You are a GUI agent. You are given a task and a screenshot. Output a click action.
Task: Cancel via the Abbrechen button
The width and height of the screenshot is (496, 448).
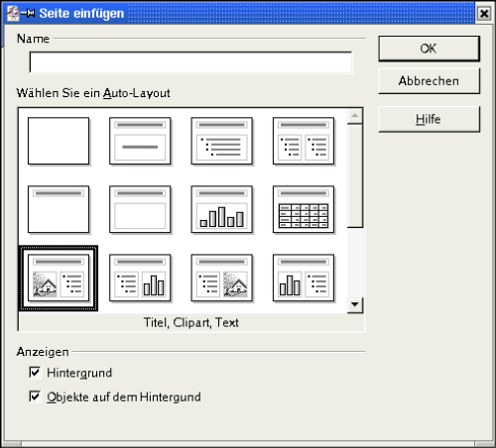click(x=429, y=81)
